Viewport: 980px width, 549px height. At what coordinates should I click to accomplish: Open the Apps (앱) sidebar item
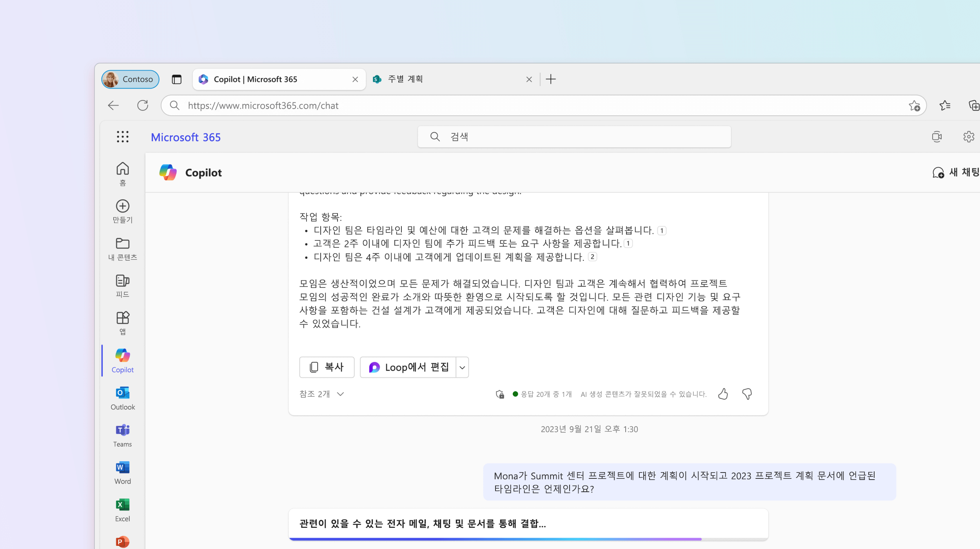tap(122, 323)
